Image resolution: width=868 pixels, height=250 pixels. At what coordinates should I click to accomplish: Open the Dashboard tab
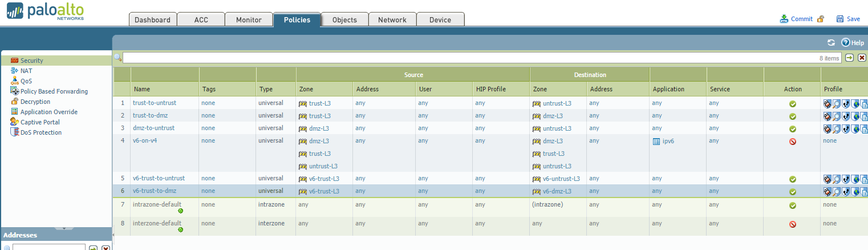point(152,19)
